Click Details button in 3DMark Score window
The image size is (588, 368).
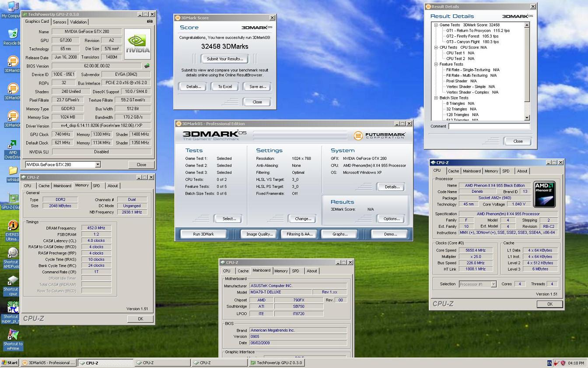point(193,87)
